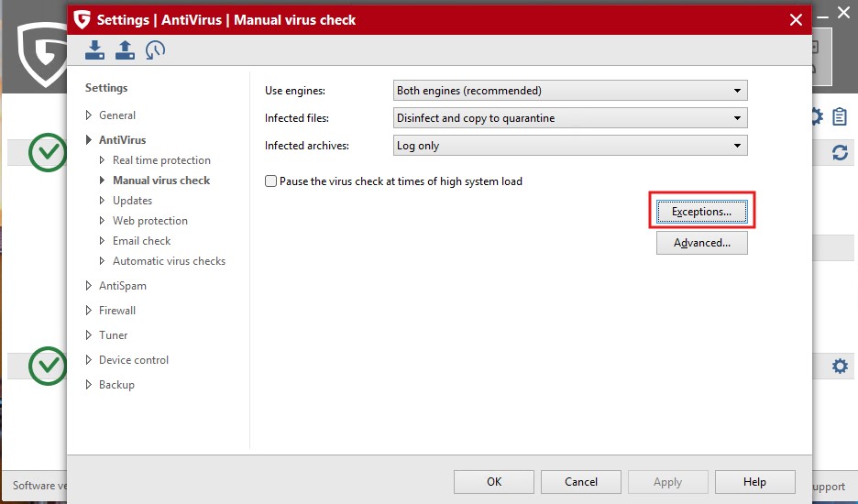Select Web protection under AntiVirus

(150, 221)
